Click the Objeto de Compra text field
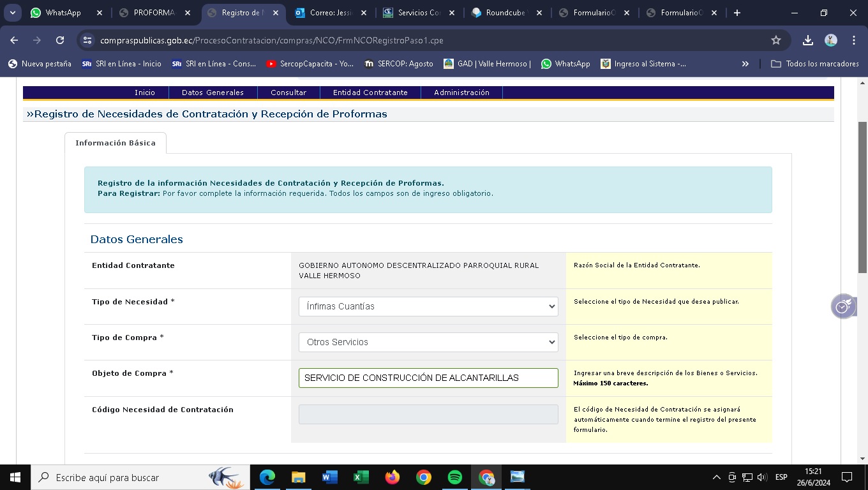Screen dimensions: 868x490 pyautogui.click(x=428, y=378)
